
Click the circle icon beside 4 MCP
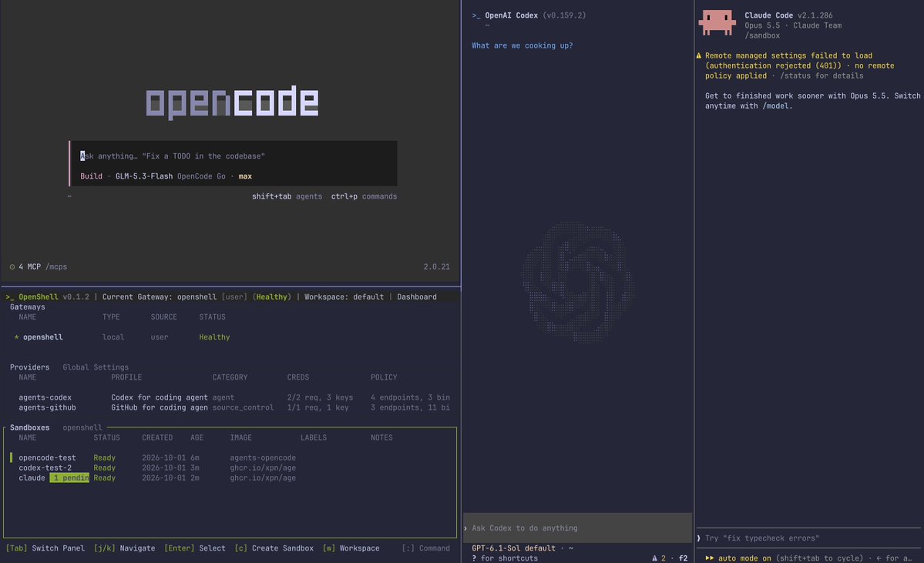tap(12, 266)
